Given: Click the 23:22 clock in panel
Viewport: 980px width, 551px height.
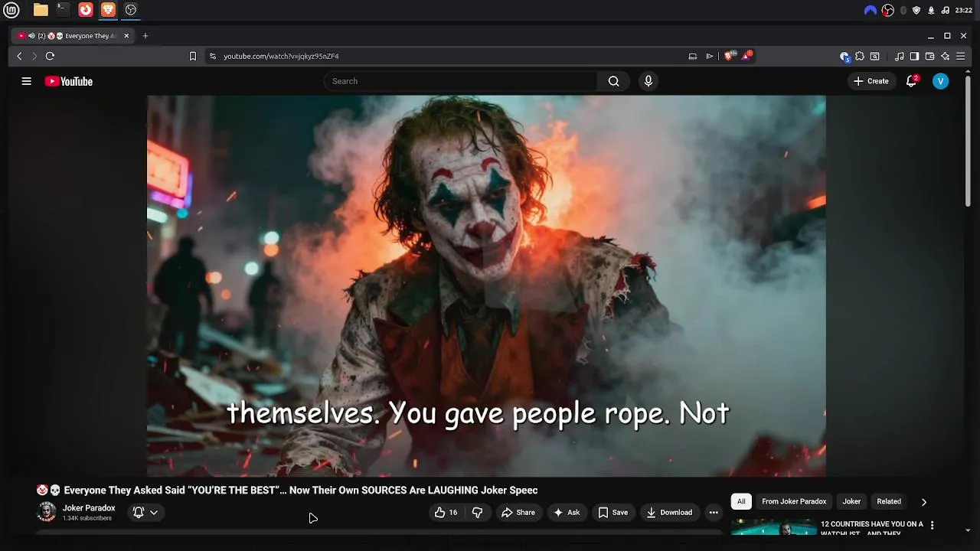Looking at the screenshot, I should [964, 10].
